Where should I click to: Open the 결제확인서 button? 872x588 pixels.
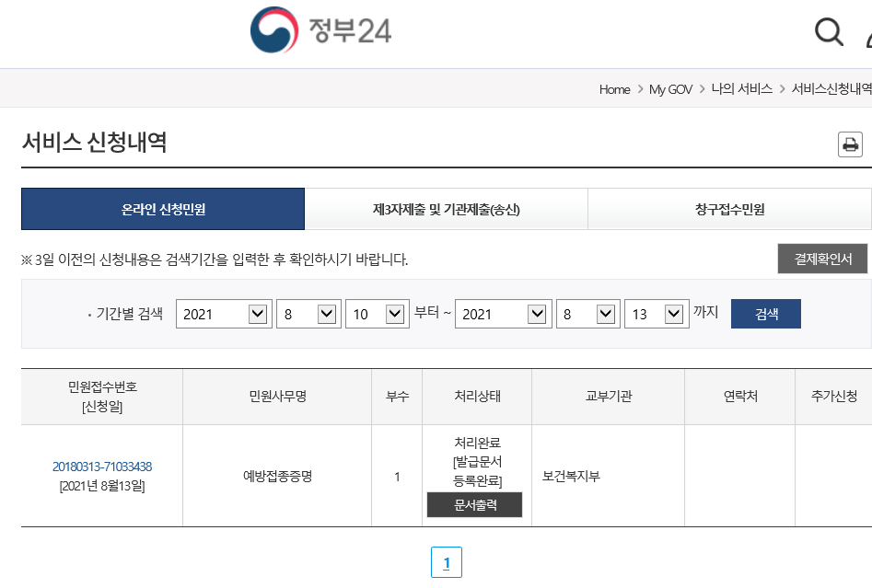pos(822,259)
